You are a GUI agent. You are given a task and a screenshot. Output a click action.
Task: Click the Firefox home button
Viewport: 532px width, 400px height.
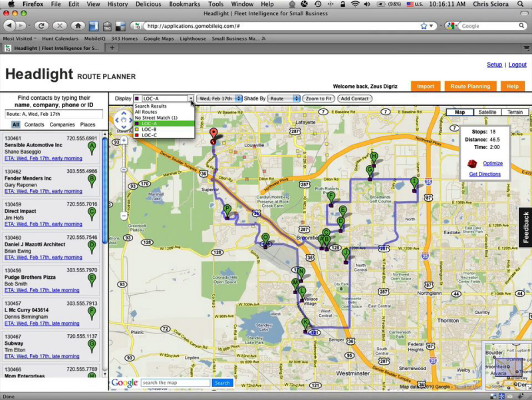click(78, 26)
